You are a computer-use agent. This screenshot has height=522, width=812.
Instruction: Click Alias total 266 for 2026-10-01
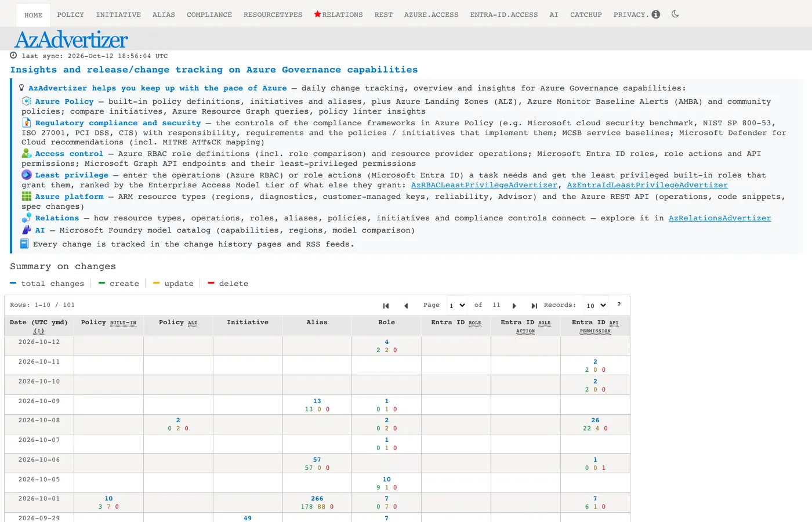click(317, 499)
